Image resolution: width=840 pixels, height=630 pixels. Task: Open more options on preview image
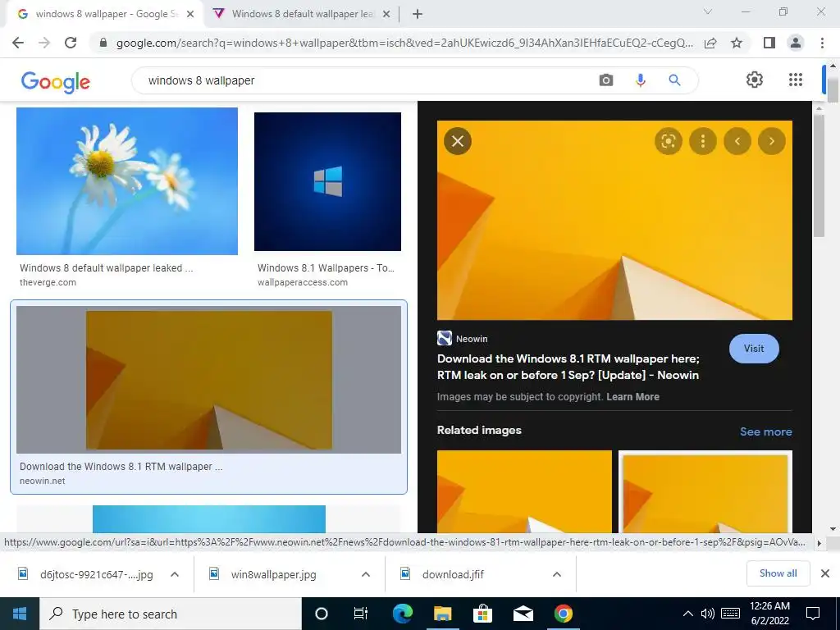tap(703, 141)
